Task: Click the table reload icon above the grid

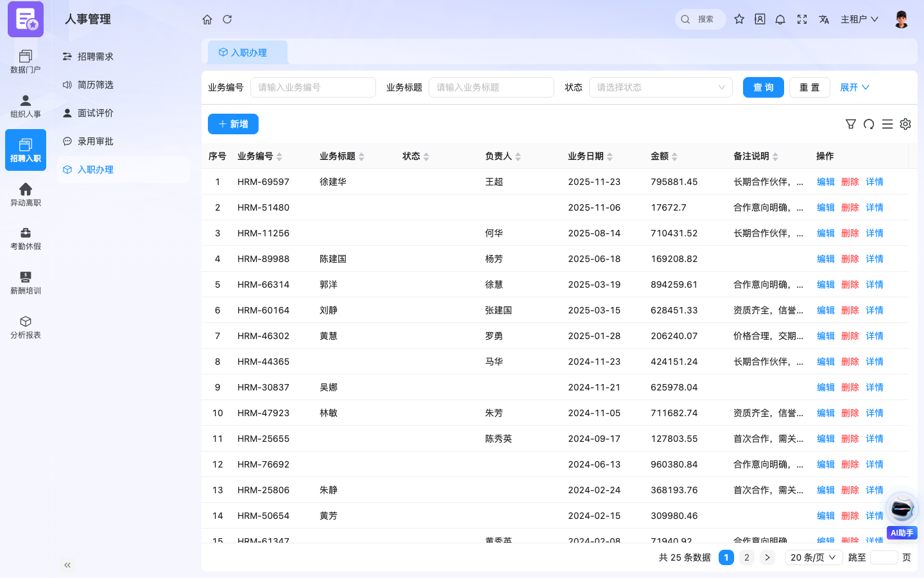Action: (869, 124)
